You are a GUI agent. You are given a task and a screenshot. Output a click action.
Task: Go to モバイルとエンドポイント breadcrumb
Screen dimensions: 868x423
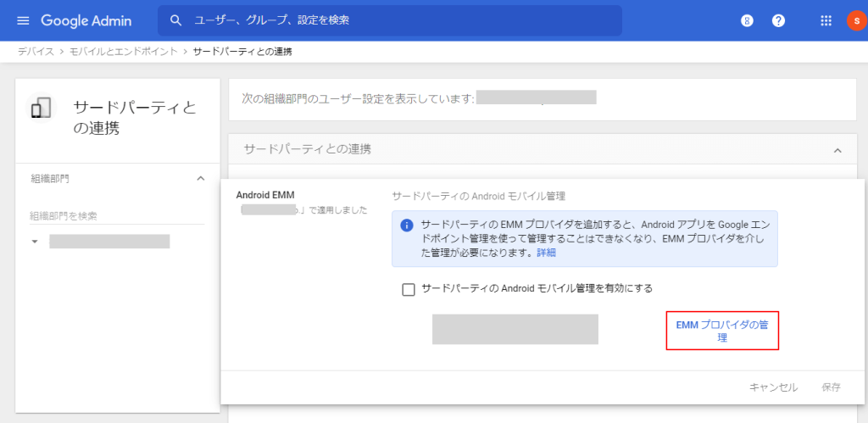(124, 52)
